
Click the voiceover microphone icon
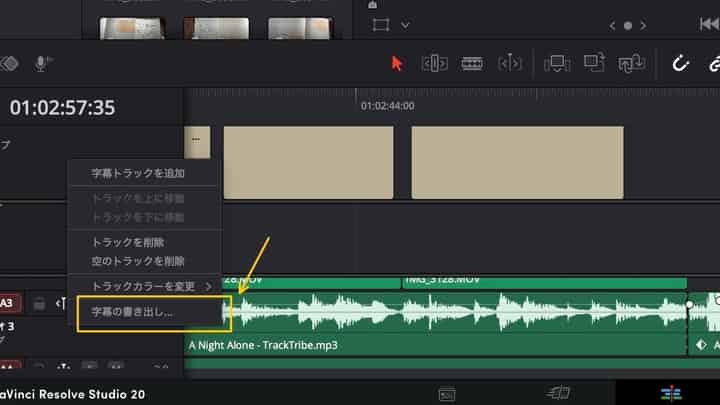[x=42, y=63]
